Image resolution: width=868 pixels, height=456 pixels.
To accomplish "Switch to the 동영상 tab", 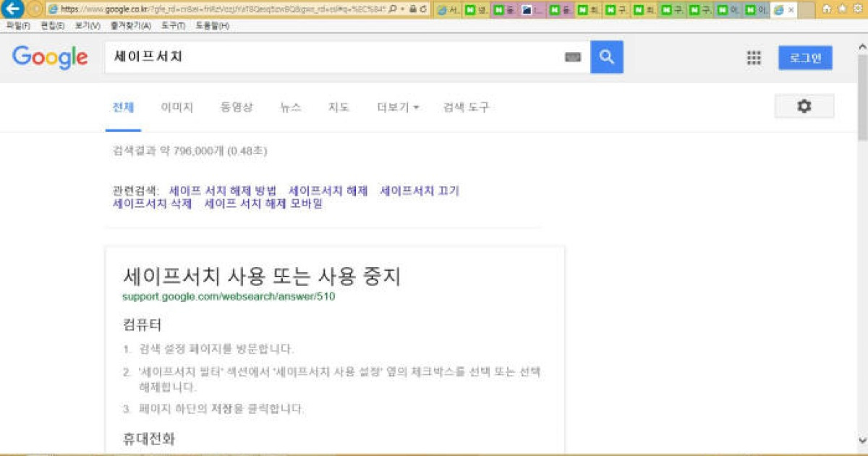I will (x=237, y=107).
